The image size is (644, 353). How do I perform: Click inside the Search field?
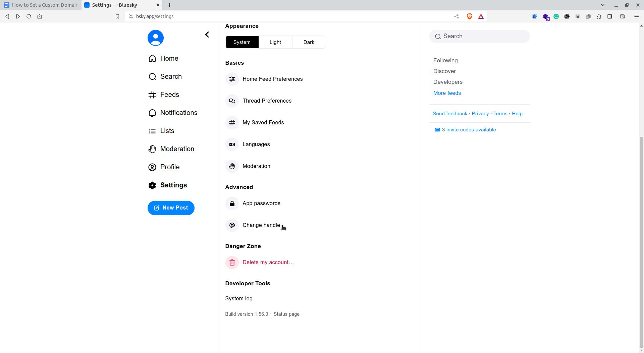[479, 36]
